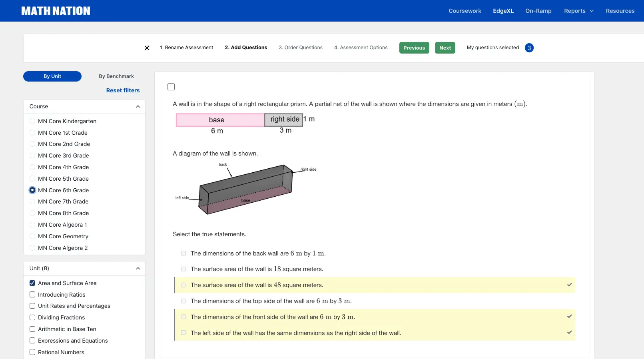Screen dimensions: 644x359
Task: Check the Introducing Ratios unit
Action: 32,295
